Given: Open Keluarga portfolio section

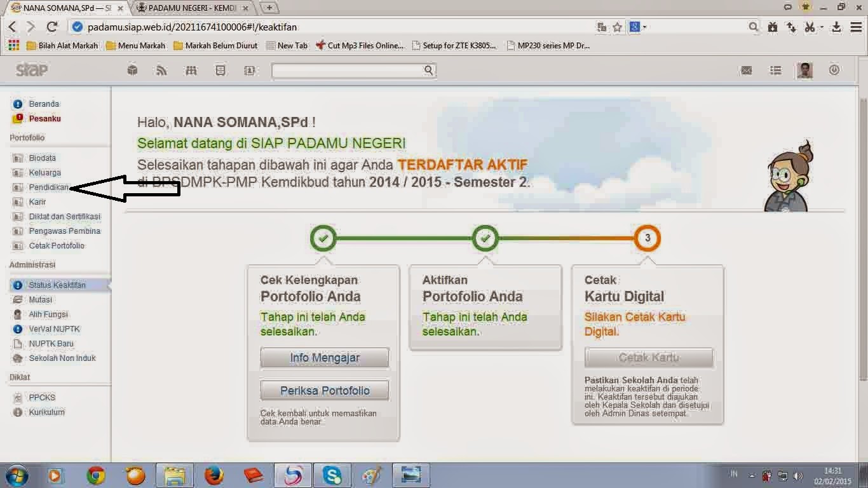Looking at the screenshot, I should point(44,172).
